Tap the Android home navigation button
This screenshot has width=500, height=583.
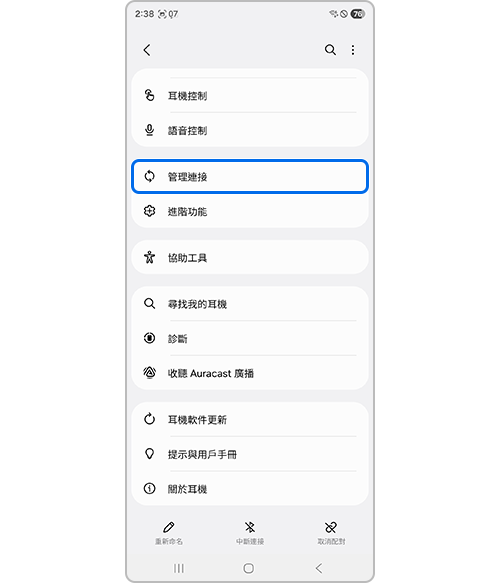coord(249,568)
